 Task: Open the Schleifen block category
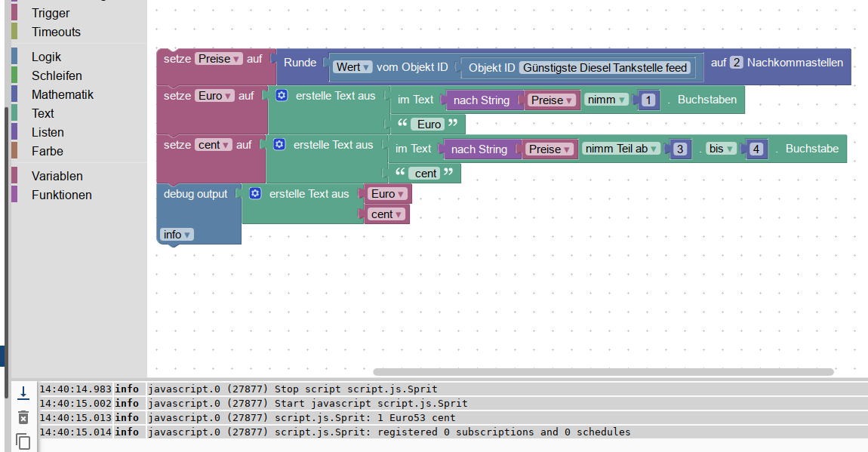pos(57,75)
